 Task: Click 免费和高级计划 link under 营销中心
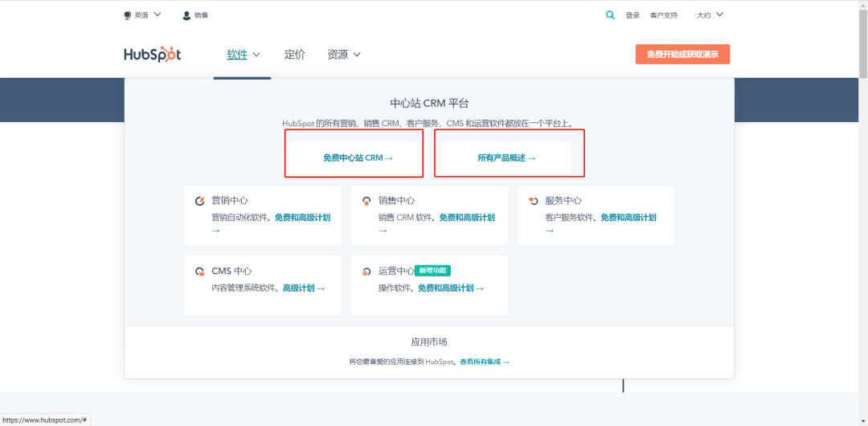(x=303, y=217)
